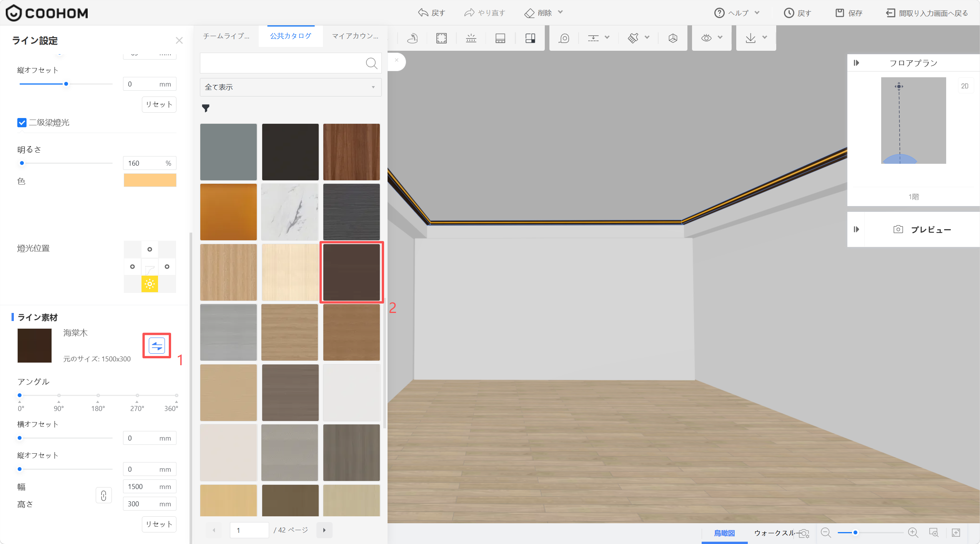
Task: Open the ヘルプ menu
Action: tap(732, 13)
